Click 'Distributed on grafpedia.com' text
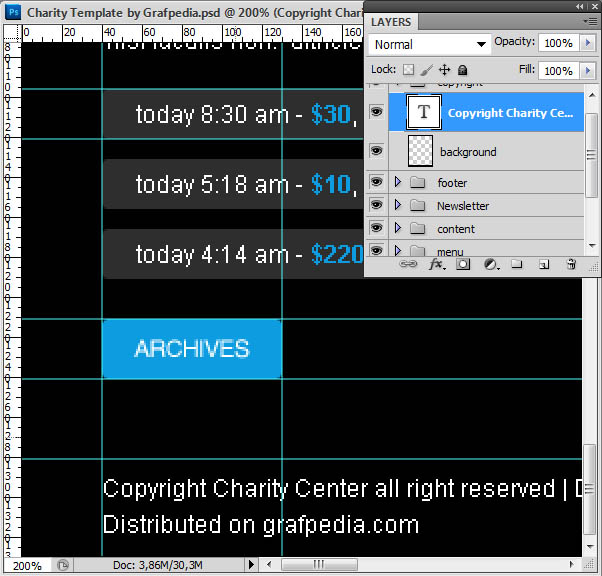Image resolution: width=602 pixels, height=576 pixels. point(261,525)
